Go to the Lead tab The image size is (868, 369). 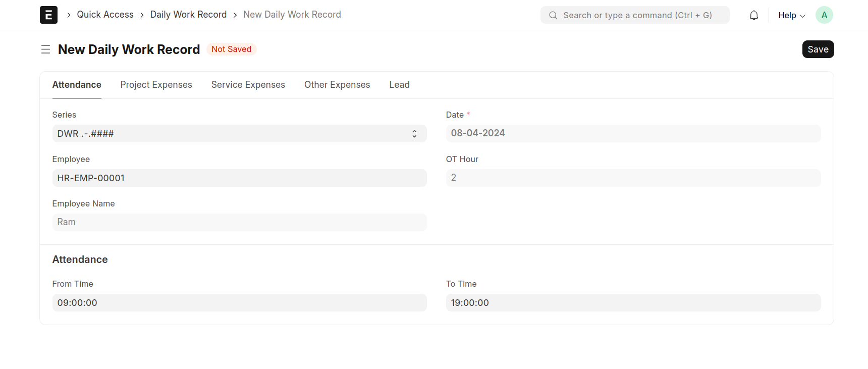coord(399,85)
